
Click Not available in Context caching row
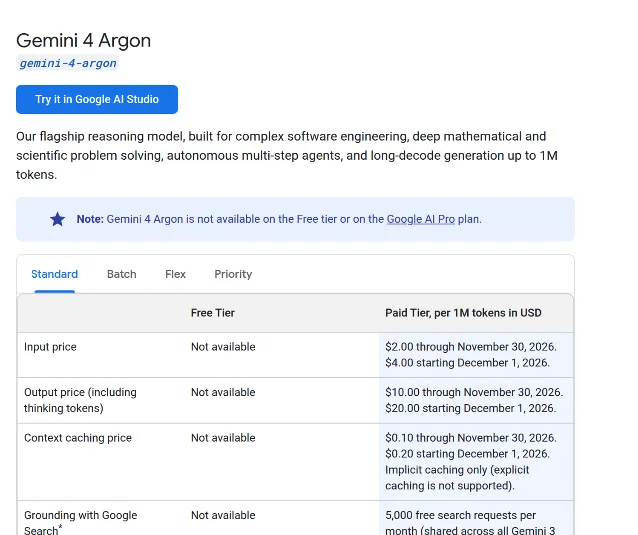(x=223, y=438)
